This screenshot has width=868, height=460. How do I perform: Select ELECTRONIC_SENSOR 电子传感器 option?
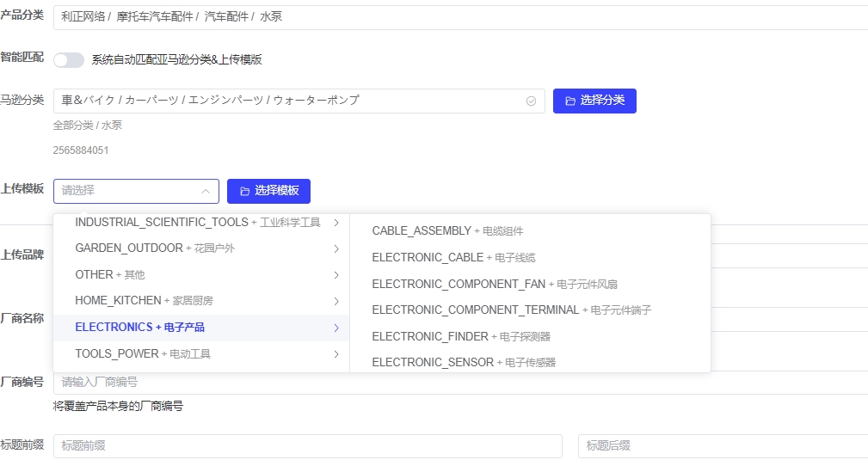pyautogui.click(x=464, y=363)
